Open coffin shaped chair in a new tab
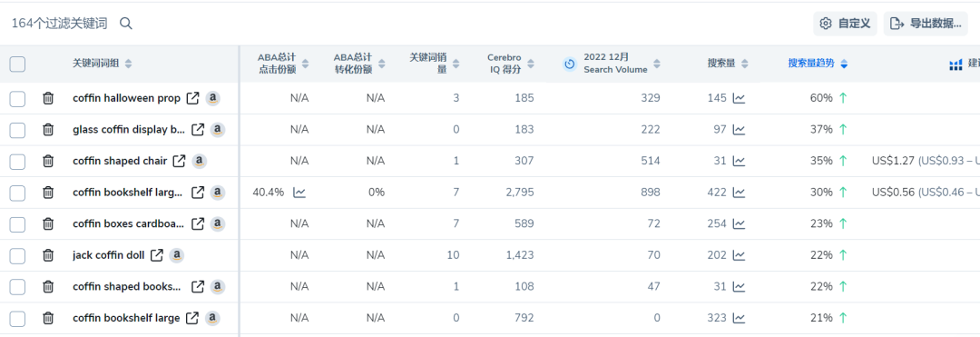The width and height of the screenshot is (980, 337). point(179,161)
